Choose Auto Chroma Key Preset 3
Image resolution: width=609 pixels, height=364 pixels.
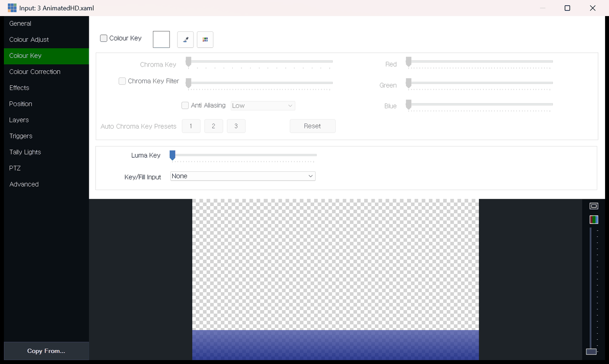(236, 126)
